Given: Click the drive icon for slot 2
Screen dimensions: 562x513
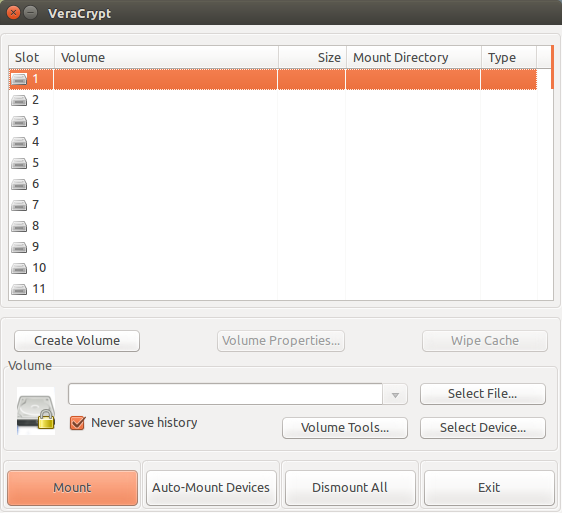Looking at the screenshot, I should click(x=19, y=100).
